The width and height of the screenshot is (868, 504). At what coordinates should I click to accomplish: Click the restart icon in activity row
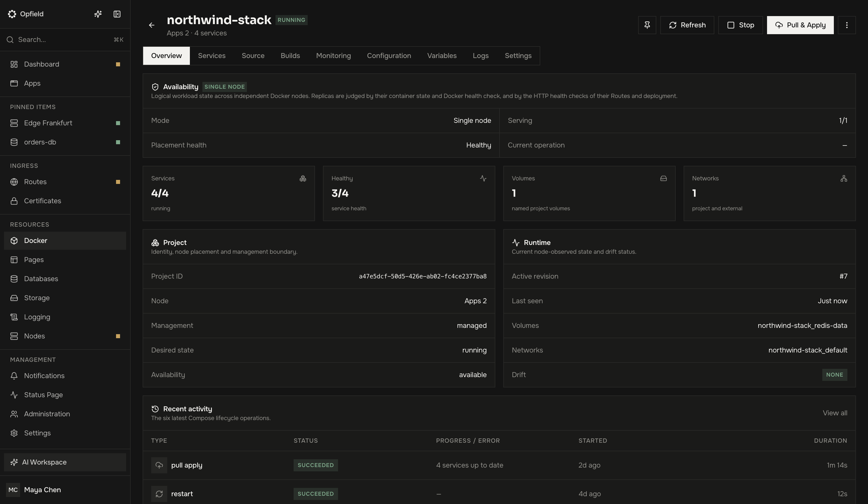(x=159, y=494)
